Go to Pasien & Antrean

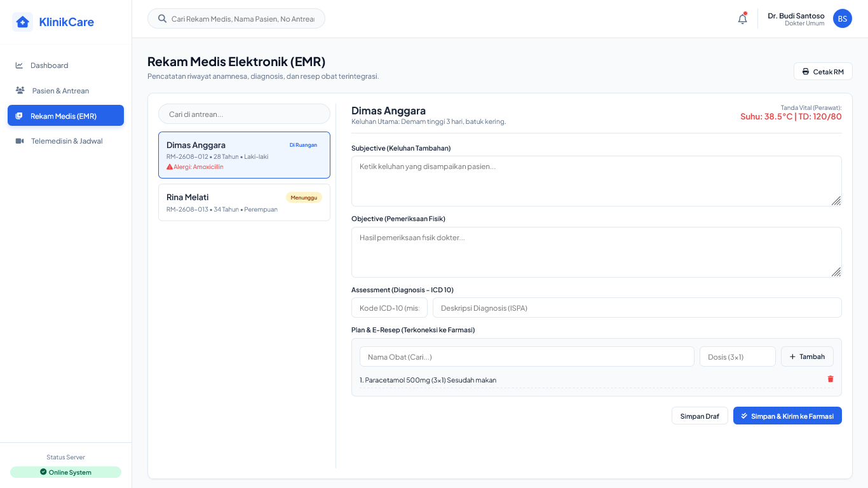(x=66, y=90)
